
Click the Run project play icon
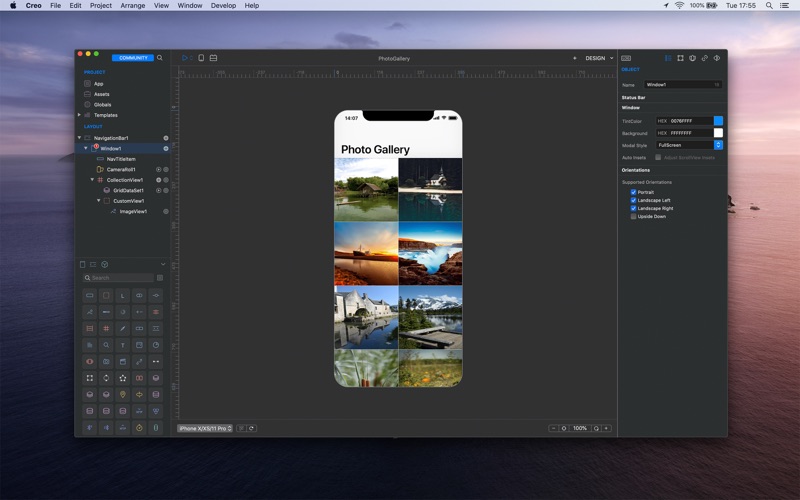184,58
